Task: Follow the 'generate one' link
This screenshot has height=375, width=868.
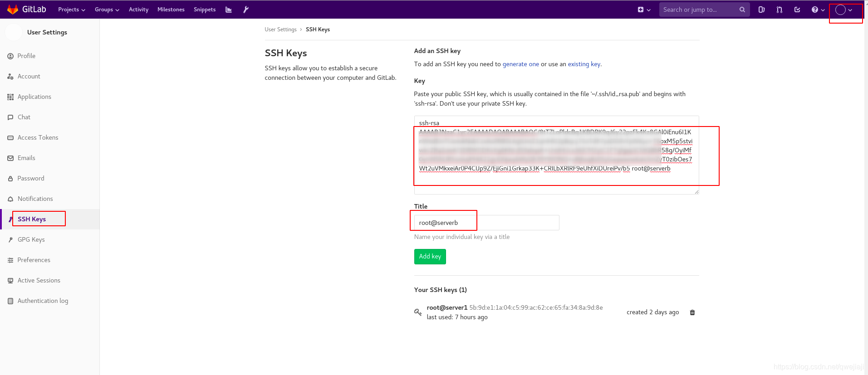Action: [520, 64]
